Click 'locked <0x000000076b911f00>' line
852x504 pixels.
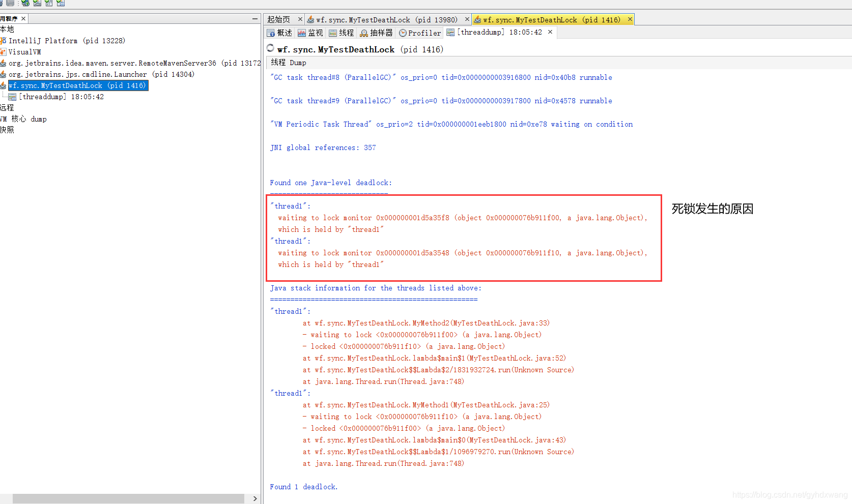click(404, 429)
